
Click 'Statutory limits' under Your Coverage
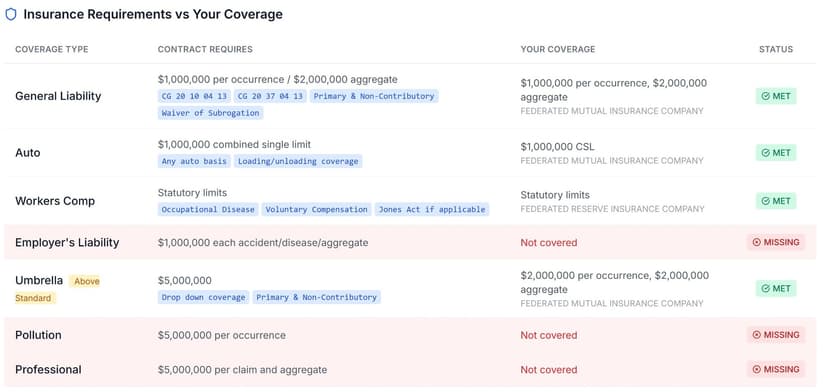[x=555, y=195]
